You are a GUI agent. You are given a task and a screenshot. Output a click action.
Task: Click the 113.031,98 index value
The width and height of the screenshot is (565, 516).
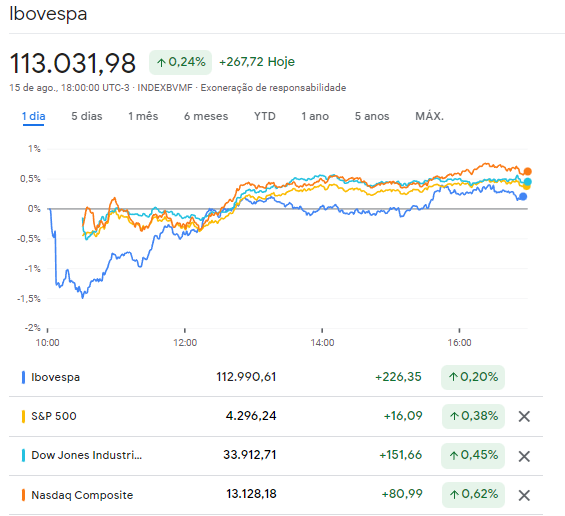72,63
